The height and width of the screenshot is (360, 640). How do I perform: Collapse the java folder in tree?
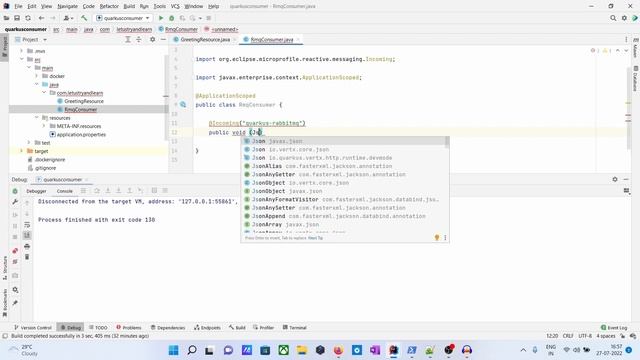click(37, 84)
